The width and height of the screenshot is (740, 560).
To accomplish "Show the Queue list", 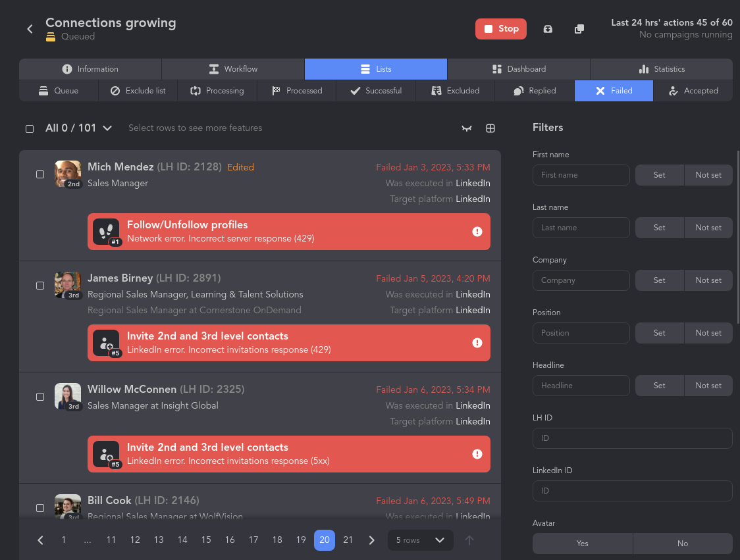I will tap(59, 91).
